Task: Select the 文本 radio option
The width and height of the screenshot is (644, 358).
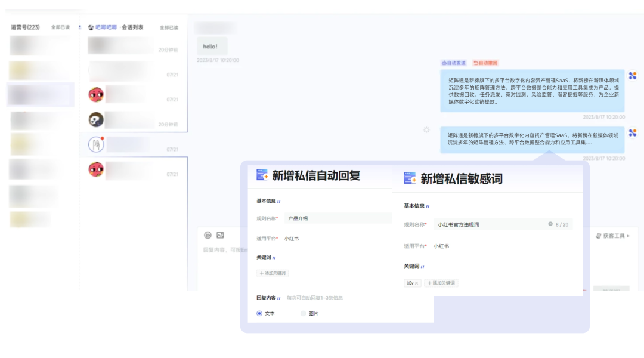Action: [x=259, y=313]
